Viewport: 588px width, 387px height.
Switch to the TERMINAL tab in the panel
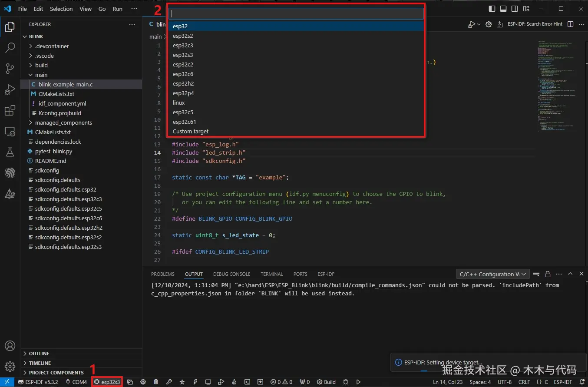coord(272,274)
